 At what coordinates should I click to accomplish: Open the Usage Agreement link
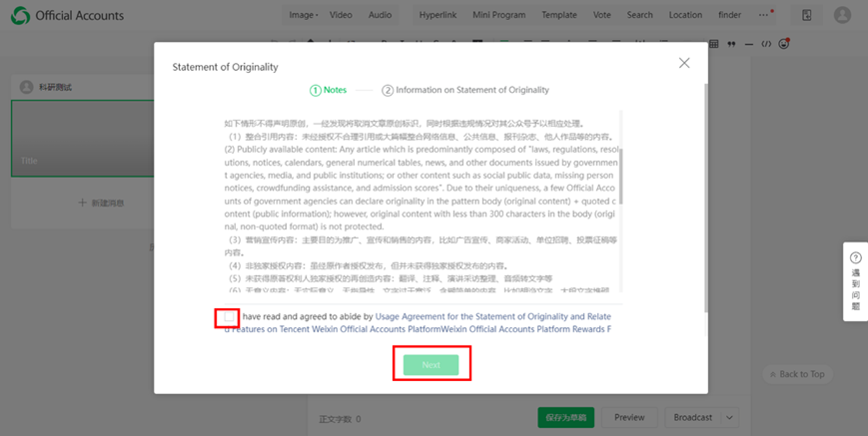tap(489, 316)
